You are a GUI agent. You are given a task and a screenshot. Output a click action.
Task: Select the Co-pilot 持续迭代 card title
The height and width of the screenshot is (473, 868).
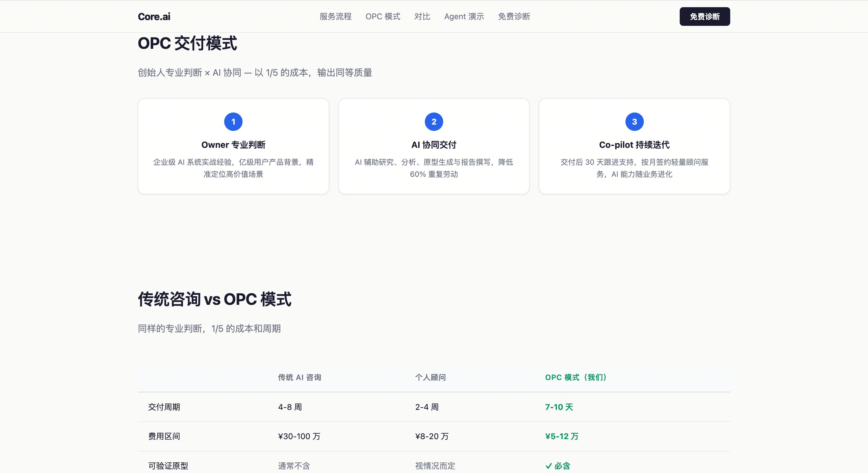click(634, 145)
